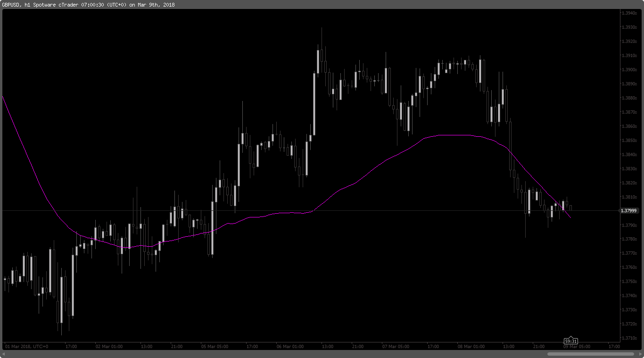Grab the horizontal chart scrollbar thumb
This screenshot has height=358, width=644.
pyautogui.click(x=591, y=354)
